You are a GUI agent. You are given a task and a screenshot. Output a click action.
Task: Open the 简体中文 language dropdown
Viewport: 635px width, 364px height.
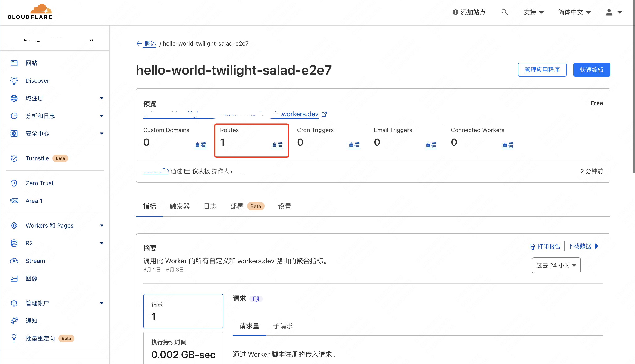pyautogui.click(x=574, y=12)
